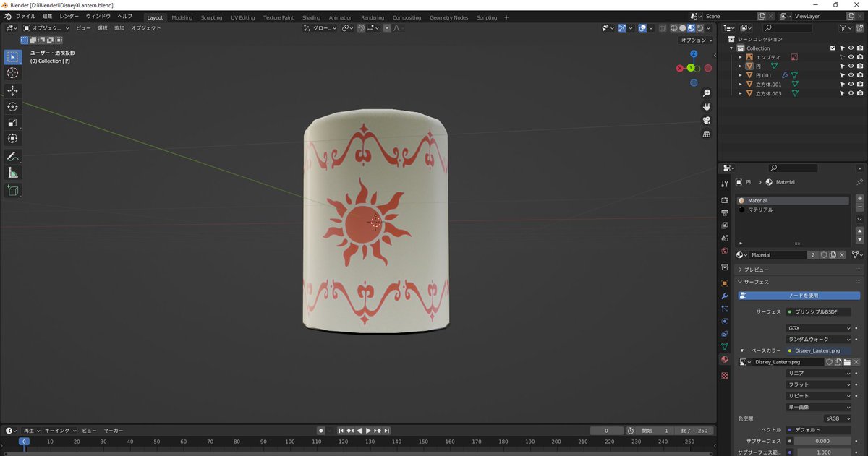Screen dimensions: 868x456
Task: Select the Move tool
Action: [13, 91]
